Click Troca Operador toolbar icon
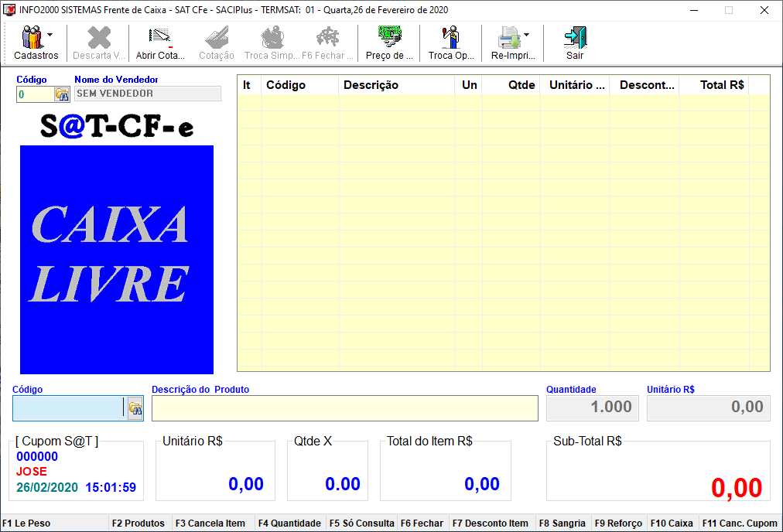The width and height of the screenshot is (783, 532). 451,38
